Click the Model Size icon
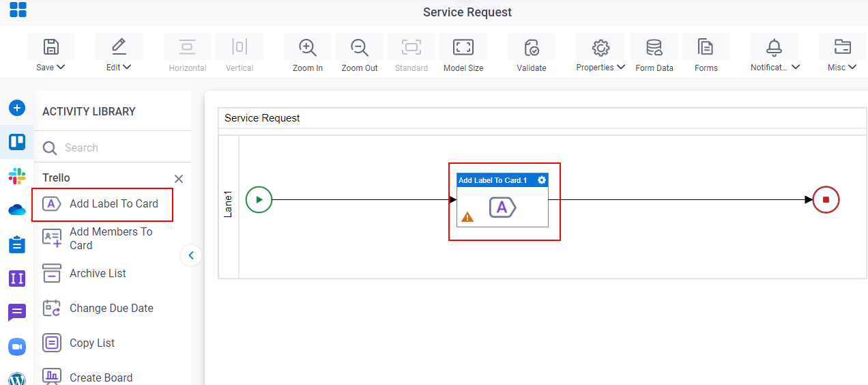This screenshot has height=385, width=868. [x=463, y=46]
